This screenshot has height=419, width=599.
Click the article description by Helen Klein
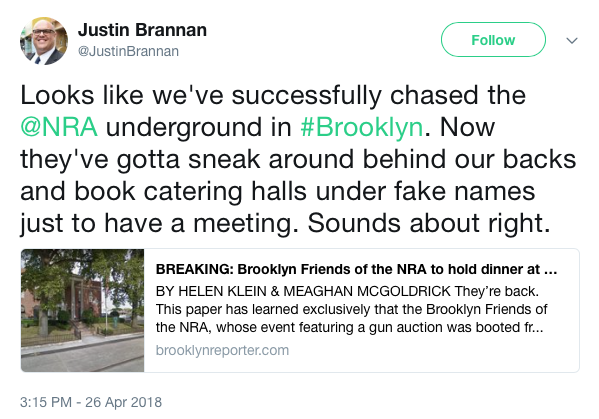click(351, 309)
